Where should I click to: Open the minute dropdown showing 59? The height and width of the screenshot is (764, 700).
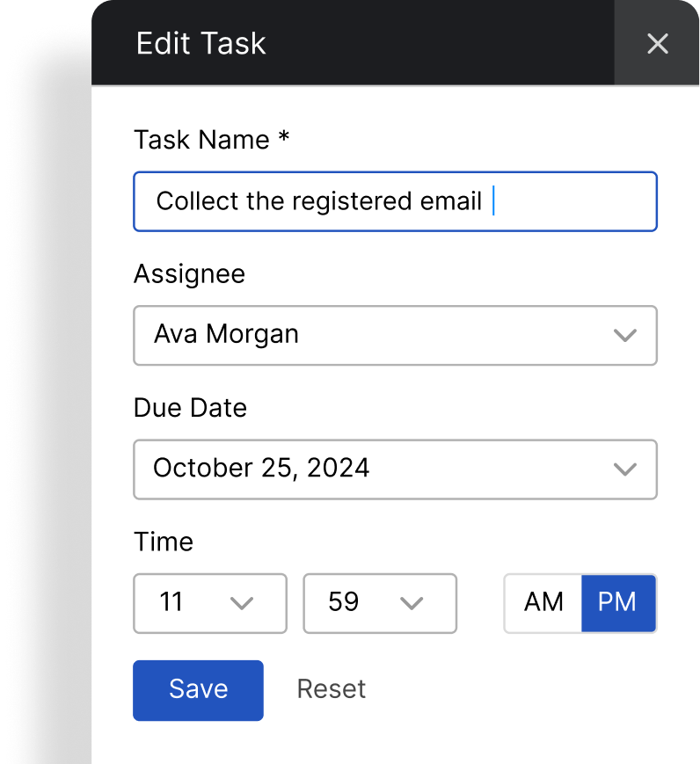(x=379, y=603)
